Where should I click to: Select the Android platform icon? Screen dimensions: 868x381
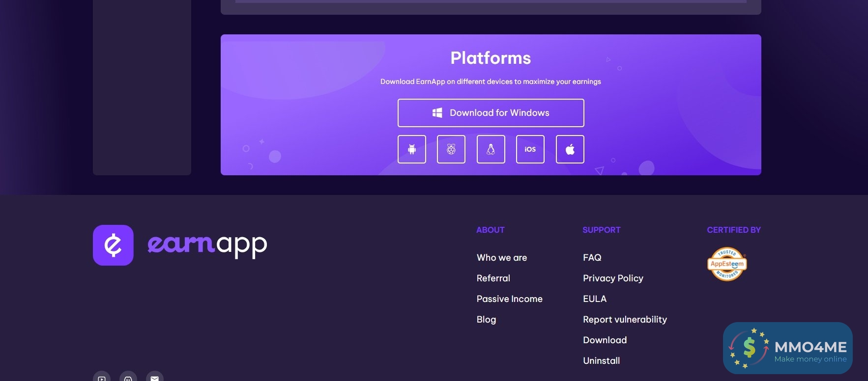pos(412,149)
